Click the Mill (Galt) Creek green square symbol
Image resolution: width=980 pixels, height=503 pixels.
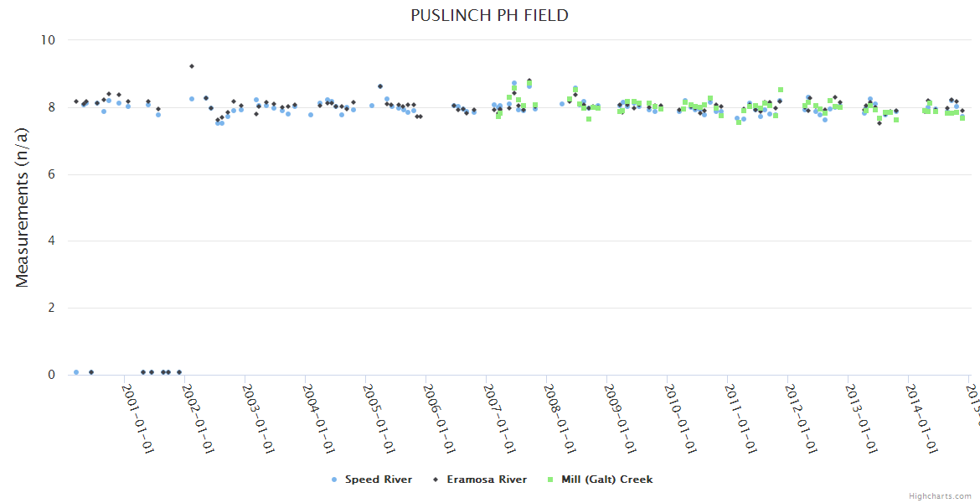551,480
